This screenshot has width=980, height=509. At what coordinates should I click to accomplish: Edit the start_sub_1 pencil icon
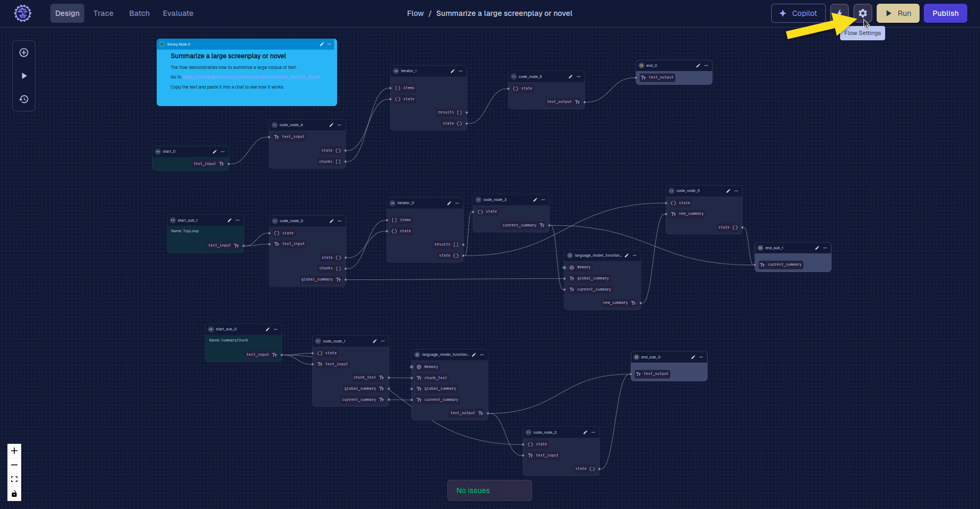coord(229,220)
